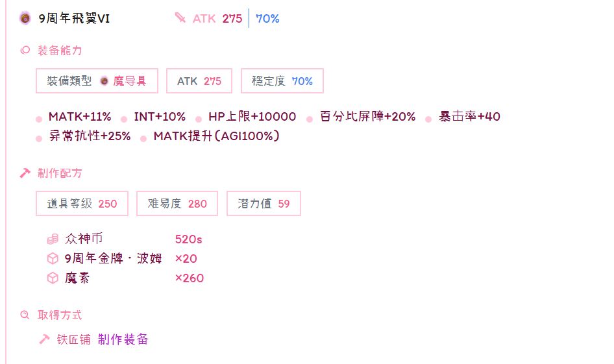614x364 pixels.
Task: Click the 魔导具 equipment type label
Action: 130,81
